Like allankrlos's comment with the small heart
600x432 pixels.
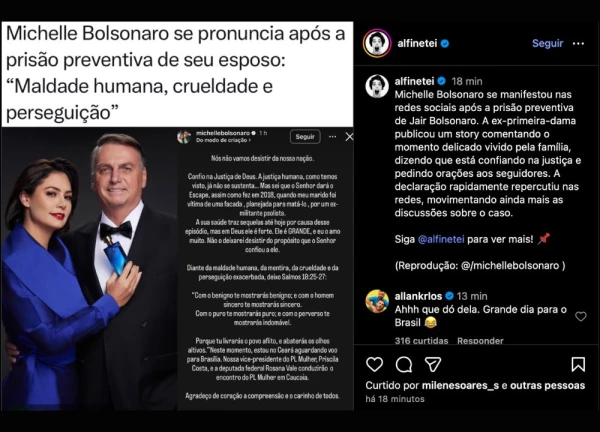pos(581,316)
